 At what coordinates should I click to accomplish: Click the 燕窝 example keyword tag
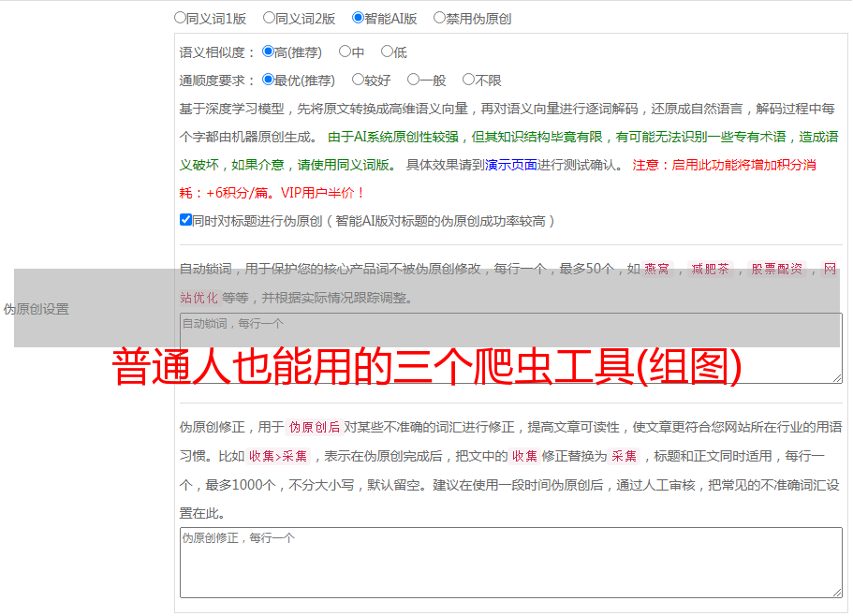coord(663,270)
